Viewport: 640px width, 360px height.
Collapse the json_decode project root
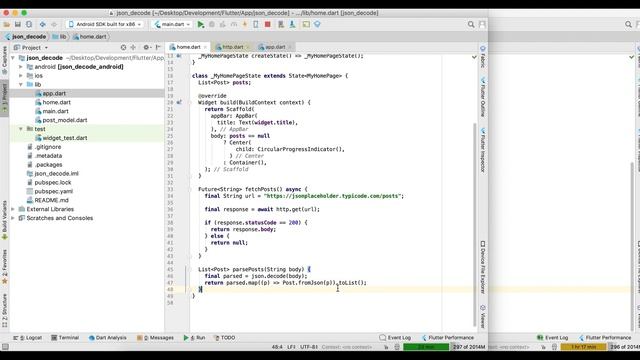click(x=13, y=58)
